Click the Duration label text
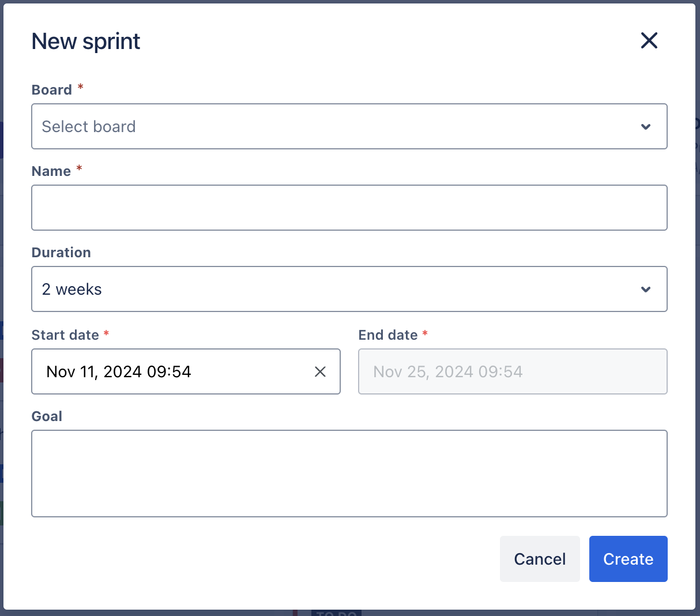Viewport: 700px width, 616px height. point(61,253)
